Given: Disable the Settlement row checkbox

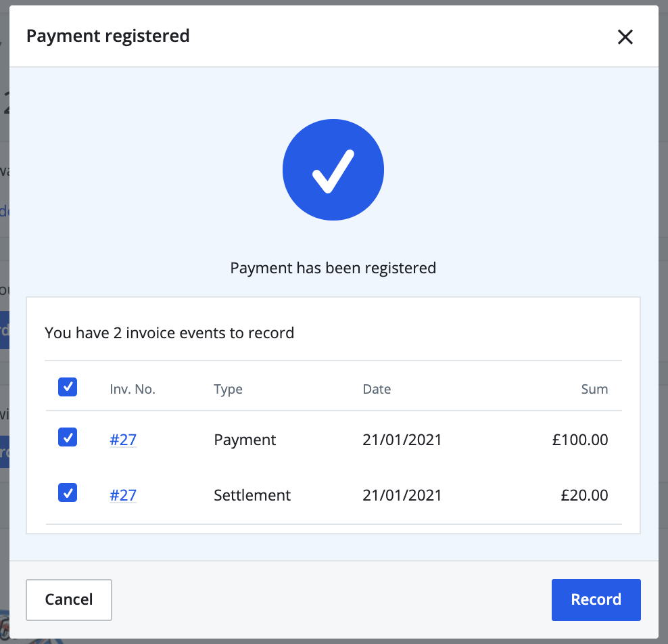Looking at the screenshot, I should coord(67,492).
